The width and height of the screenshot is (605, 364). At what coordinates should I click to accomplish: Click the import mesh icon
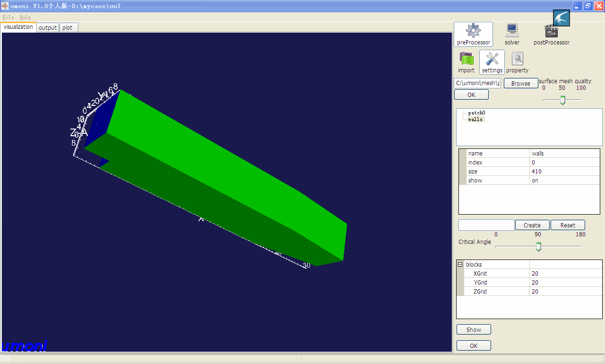pyautogui.click(x=466, y=59)
